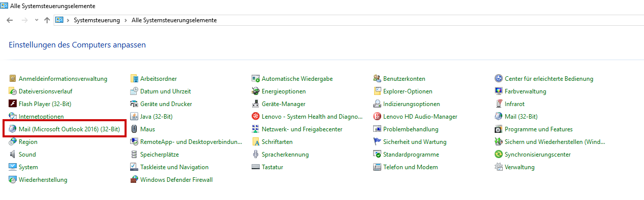Open the Synchronisierungscenter green icon
This screenshot has height=200, width=644.
(499, 155)
